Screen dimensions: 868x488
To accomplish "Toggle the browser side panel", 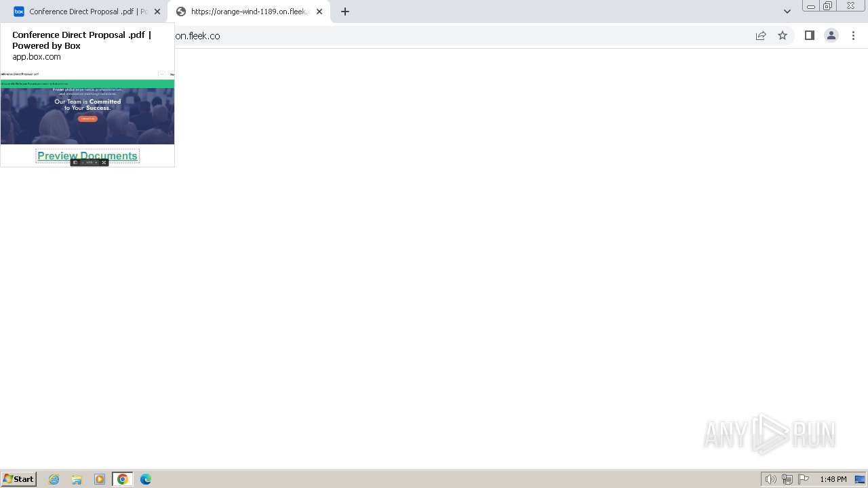I will pyautogui.click(x=810, y=36).
